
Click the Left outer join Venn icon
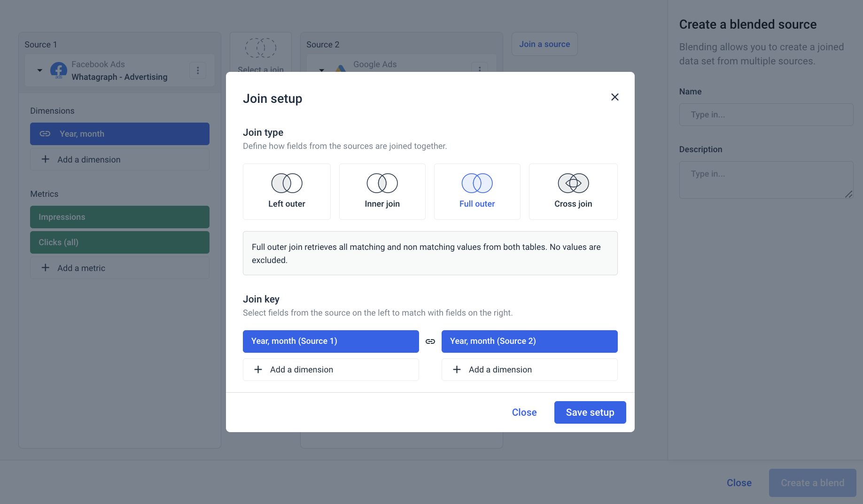287,183
